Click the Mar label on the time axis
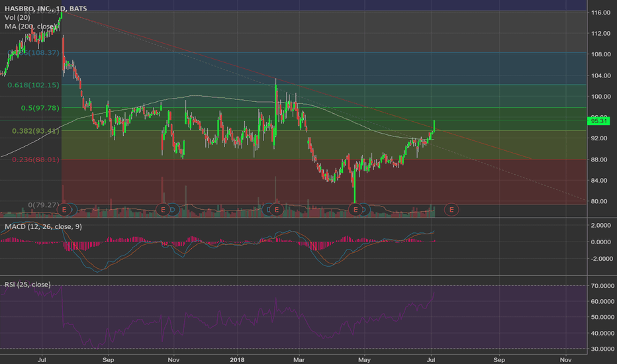Screen dimensions: 617x364 pyautogui.click(x=299, y=359)
